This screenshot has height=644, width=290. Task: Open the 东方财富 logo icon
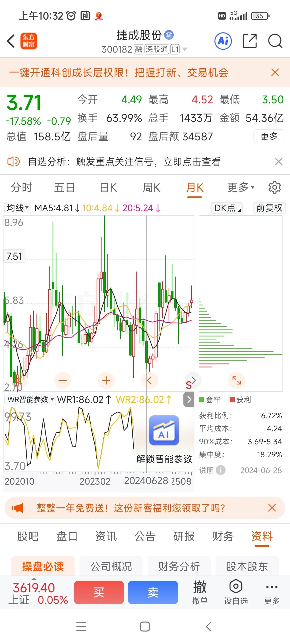pos(29,41)
